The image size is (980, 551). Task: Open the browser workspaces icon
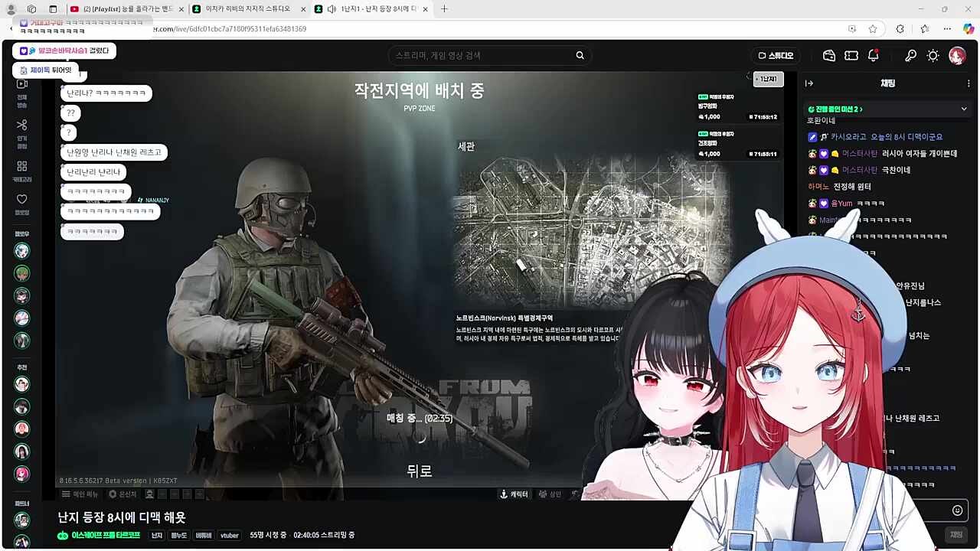[31, 9]
